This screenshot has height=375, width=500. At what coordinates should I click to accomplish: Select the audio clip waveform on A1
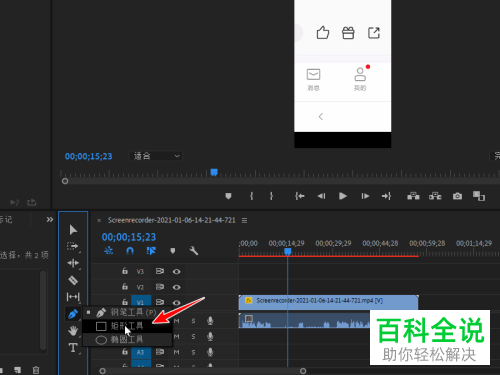pos(304,321)
